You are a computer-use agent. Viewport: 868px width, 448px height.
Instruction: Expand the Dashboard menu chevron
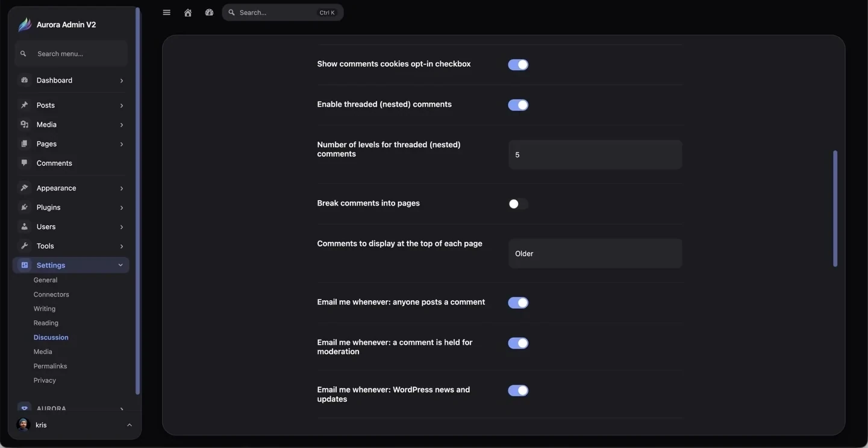122,81
